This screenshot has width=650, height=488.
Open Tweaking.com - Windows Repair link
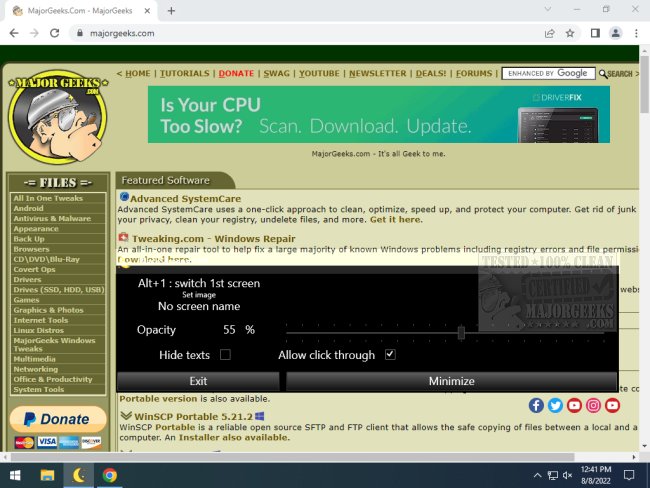(213, 239)
